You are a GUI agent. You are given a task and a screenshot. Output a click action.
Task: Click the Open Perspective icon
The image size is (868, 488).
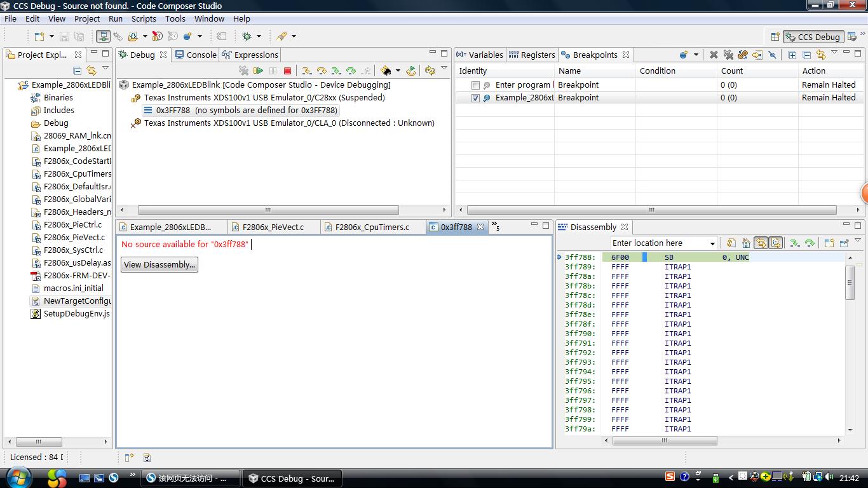[x=775, y=37]
